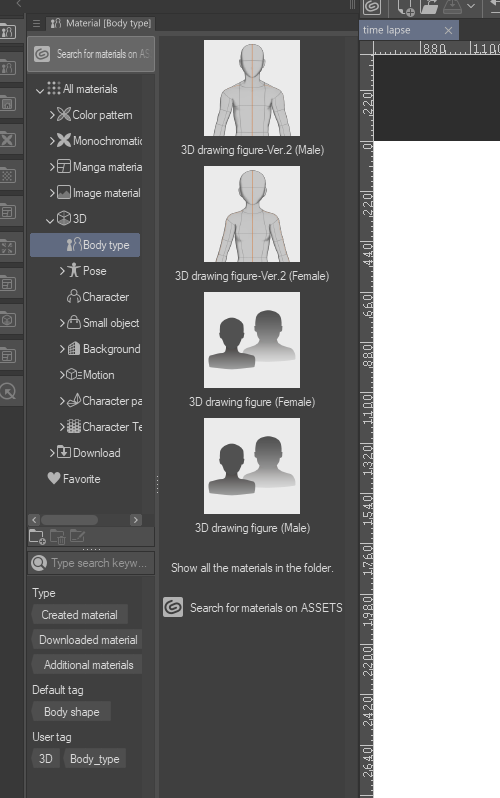Close the time lapse canvas tab
This screenshot has height=798, width=500.
(x=448, y=31)
